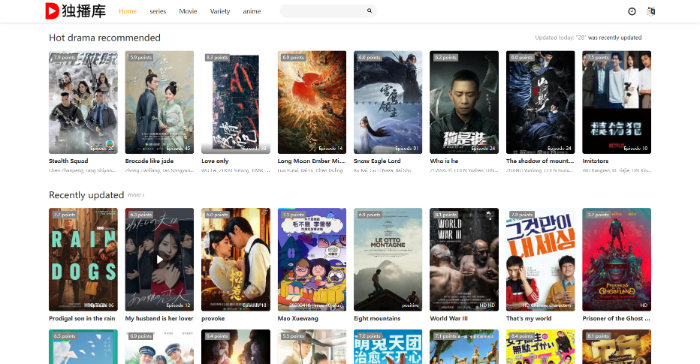Open the provoke poster
This screenshot has height=364, width=700.
(x=236, y=259)
